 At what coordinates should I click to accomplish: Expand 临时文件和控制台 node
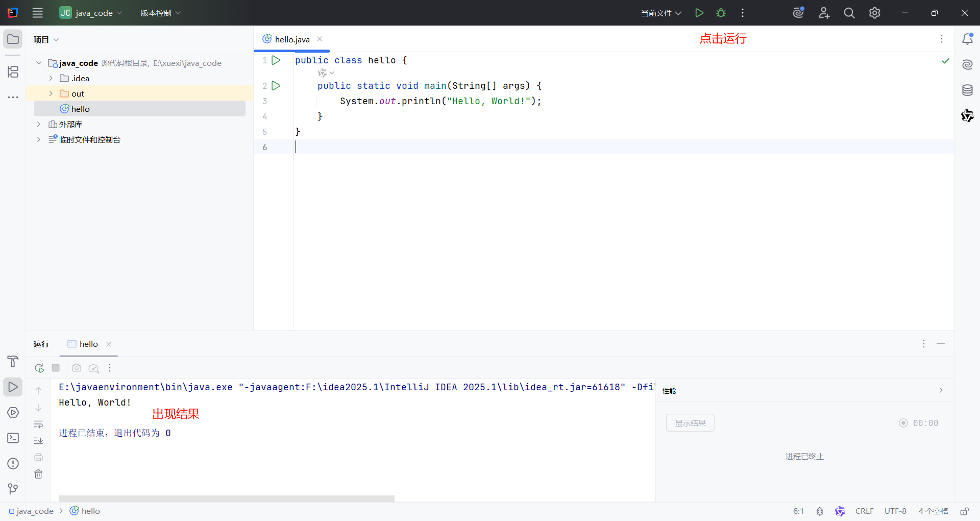point(39,139)
